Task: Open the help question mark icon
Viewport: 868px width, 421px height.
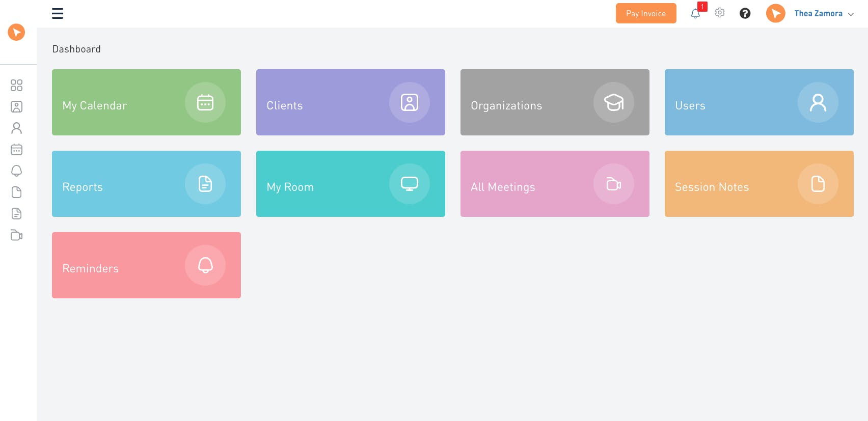Action: (745, 13)
